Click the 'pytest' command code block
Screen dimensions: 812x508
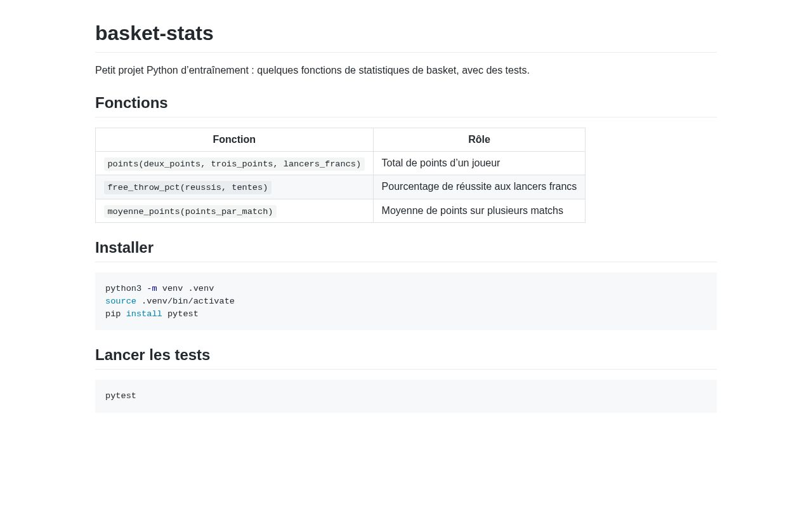406,396
